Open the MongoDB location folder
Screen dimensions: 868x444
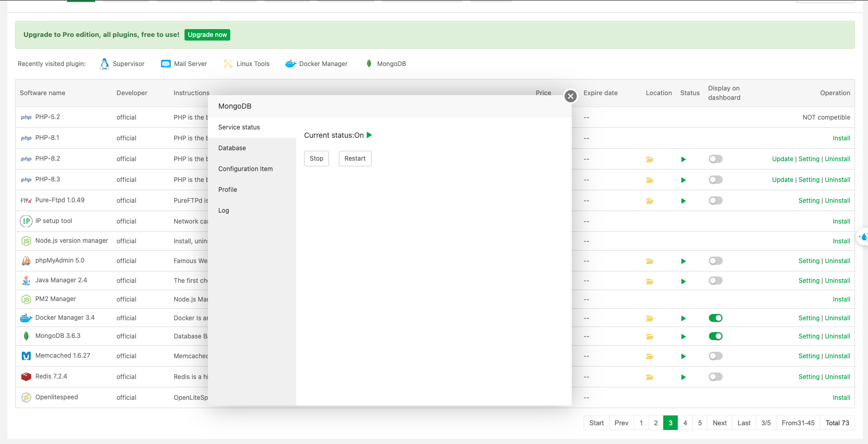(x=650, y=336)
